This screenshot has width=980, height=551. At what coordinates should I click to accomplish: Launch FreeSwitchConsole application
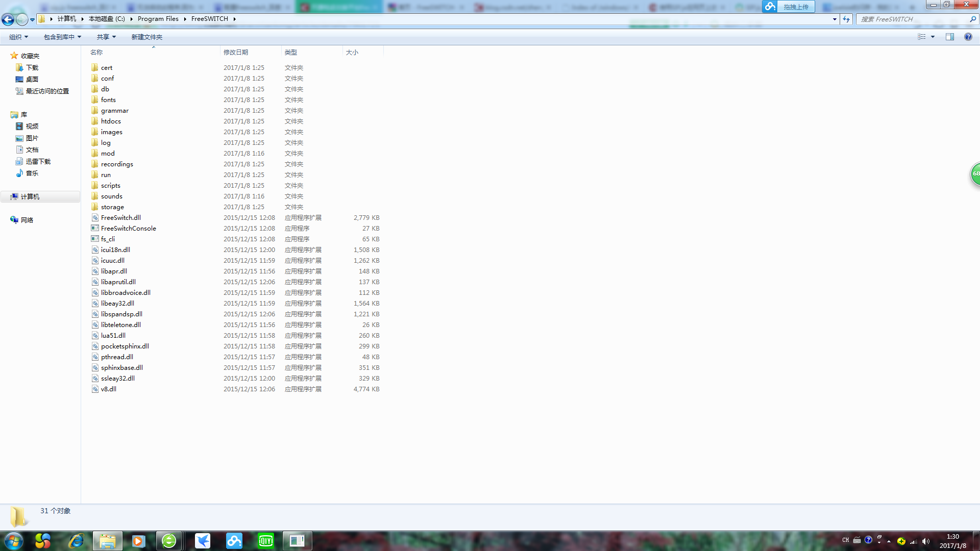point(129,228)
